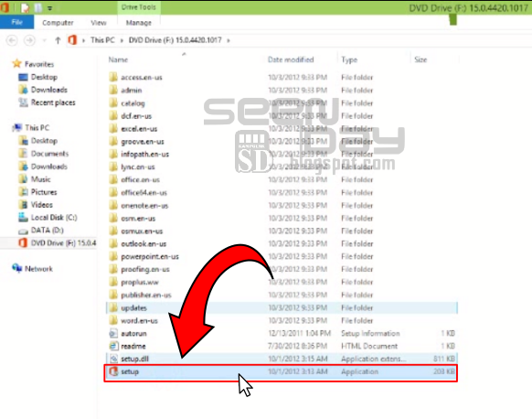Click the access.en-us folder icon
Screen dimensions: 532x419
point(113,77)
